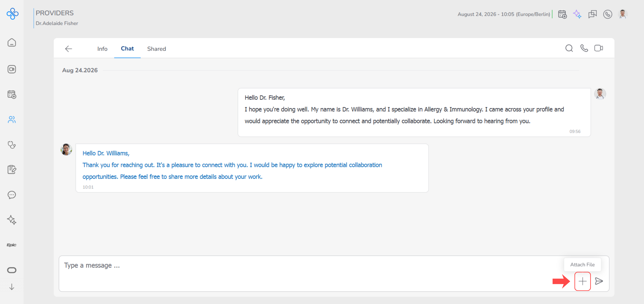Open search in chat conversation

pyautogui.click(x=569, y=48)
